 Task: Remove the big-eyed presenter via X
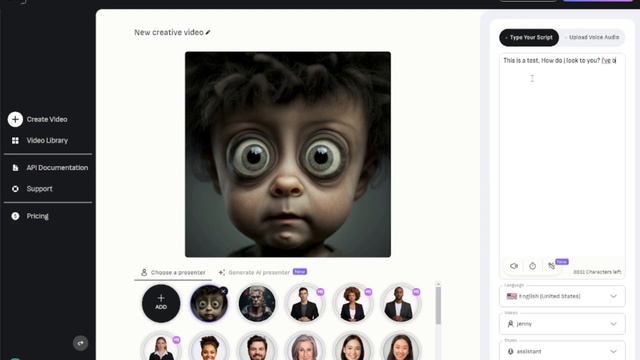coord(223,291)
